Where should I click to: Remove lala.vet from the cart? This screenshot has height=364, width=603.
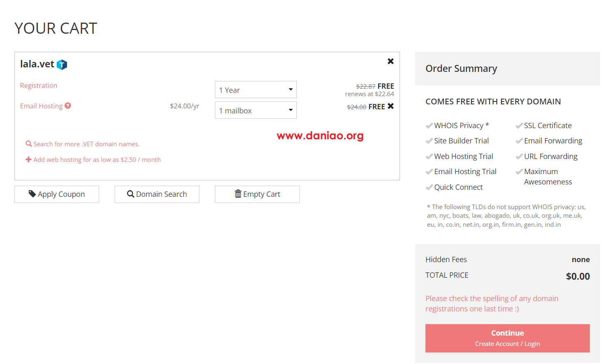390,61
